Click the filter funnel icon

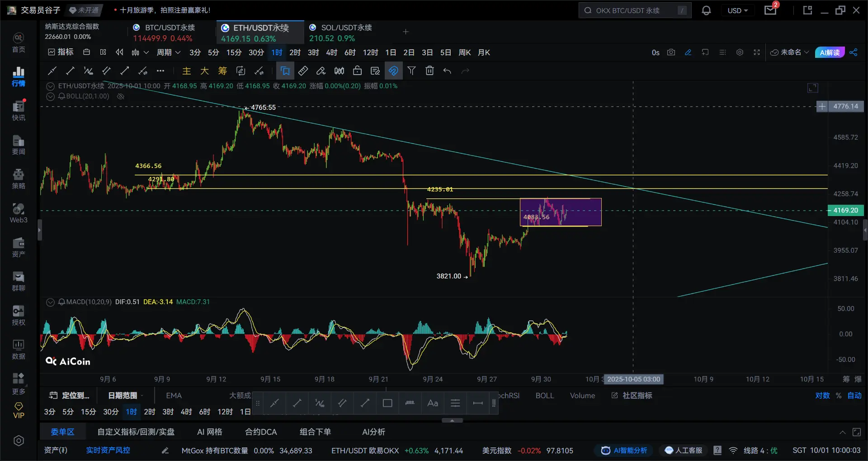[x=411, y=71]
